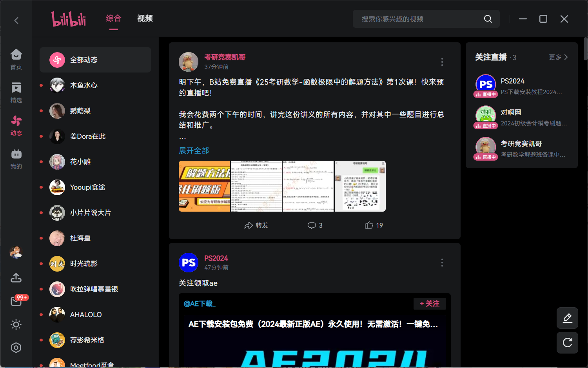Image resolution: width=588 pixels, height=368 pixels.
Task: Open PS2024 username link in feed
Action: (216, 258)
